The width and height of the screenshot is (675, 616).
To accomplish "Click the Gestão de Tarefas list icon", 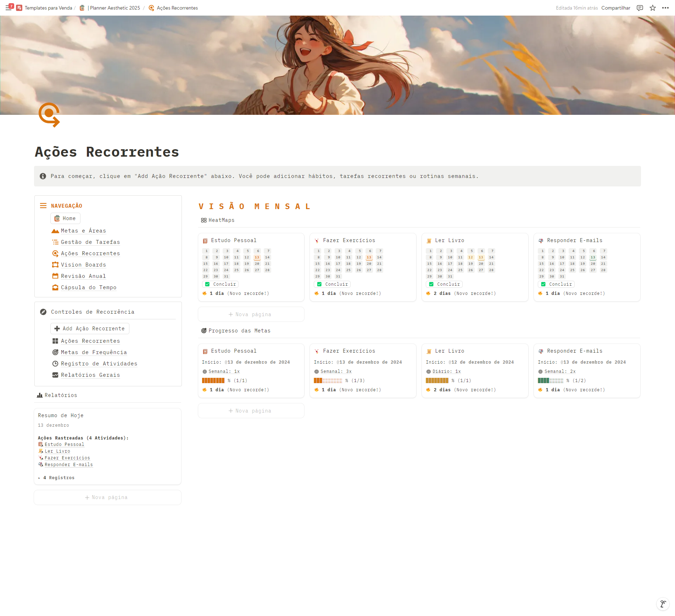I will [x=55, y=242].
